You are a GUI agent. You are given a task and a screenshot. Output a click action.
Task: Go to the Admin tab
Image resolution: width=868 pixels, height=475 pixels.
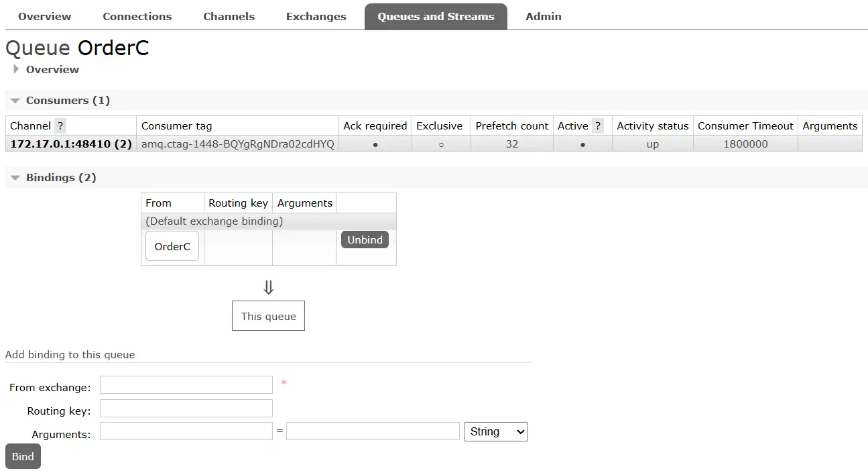coord(543,16)
